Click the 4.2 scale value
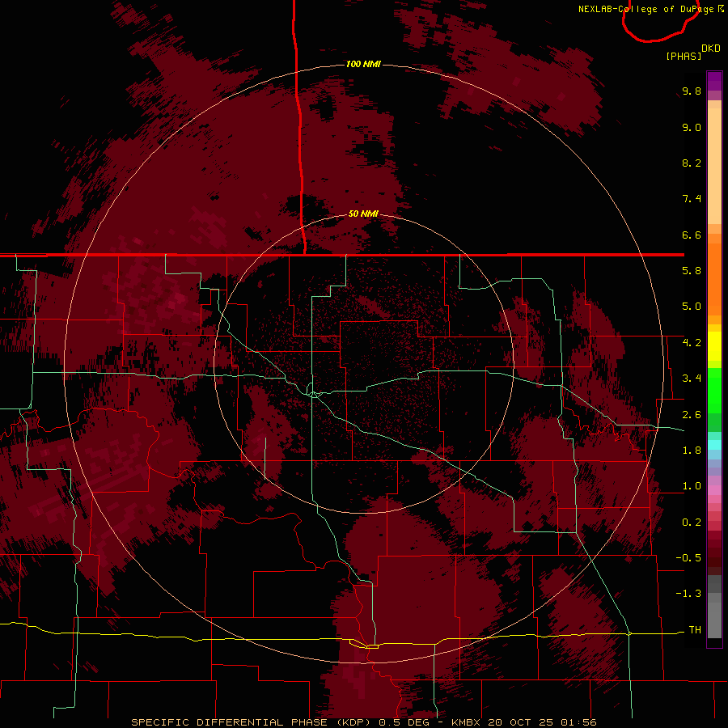Screen dimensions: 728x728 [x=692, y=343]
